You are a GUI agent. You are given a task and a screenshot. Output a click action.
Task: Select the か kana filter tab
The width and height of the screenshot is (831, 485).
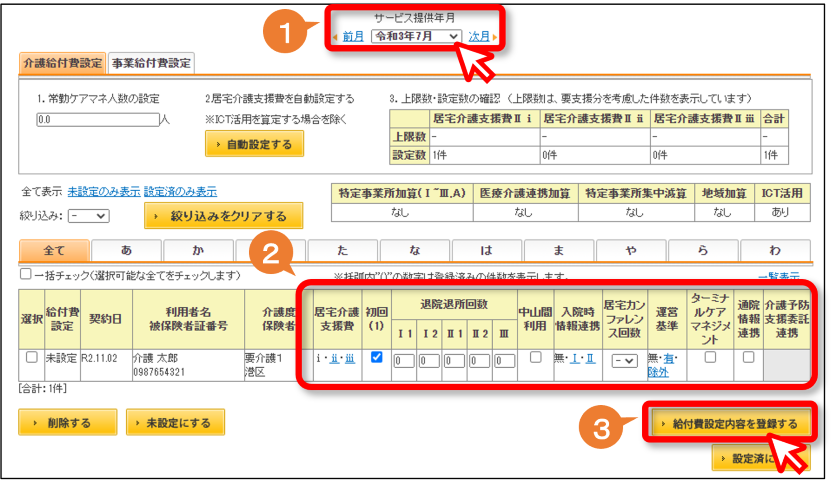198,250
